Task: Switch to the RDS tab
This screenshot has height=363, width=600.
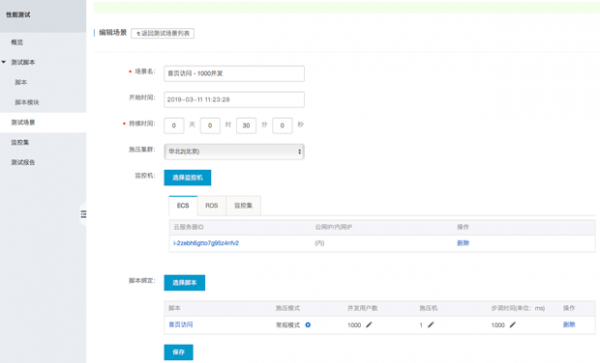Action: click(212, 206)
